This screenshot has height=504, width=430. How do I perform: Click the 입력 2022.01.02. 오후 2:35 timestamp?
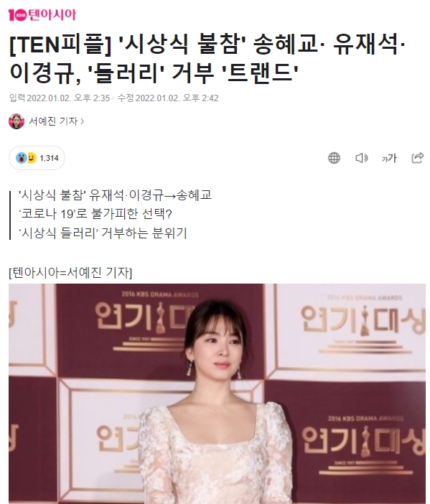(60, 98)
